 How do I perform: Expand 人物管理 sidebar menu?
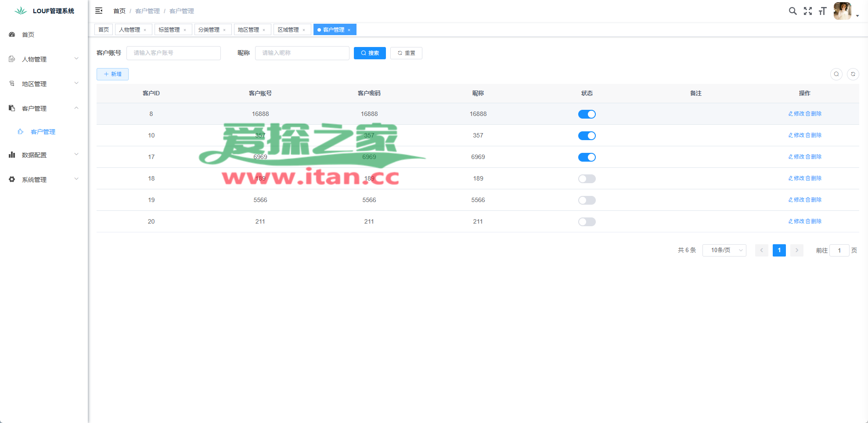[x=43, y=59]
